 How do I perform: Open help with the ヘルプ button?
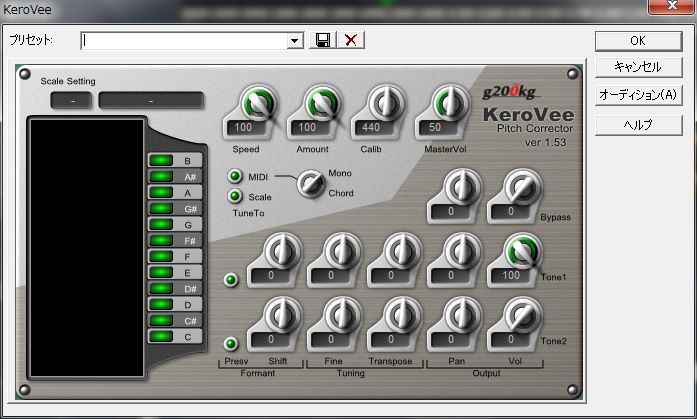tap(638, 125)
